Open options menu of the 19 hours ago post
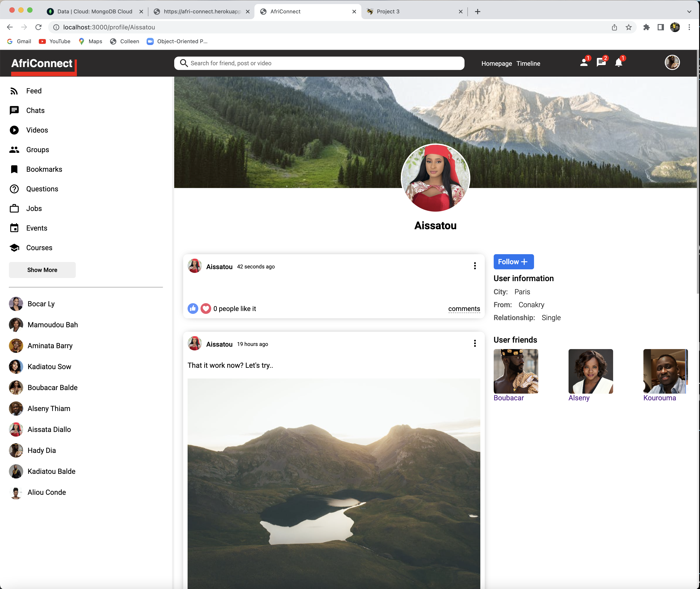700x589 pixels. point(475,343)
